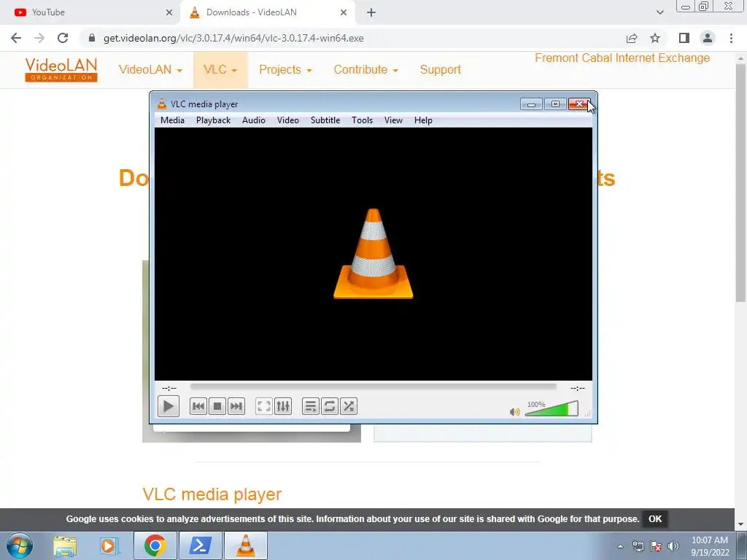Click the taskbar clock showing 10:07 AM

[710, 546]
